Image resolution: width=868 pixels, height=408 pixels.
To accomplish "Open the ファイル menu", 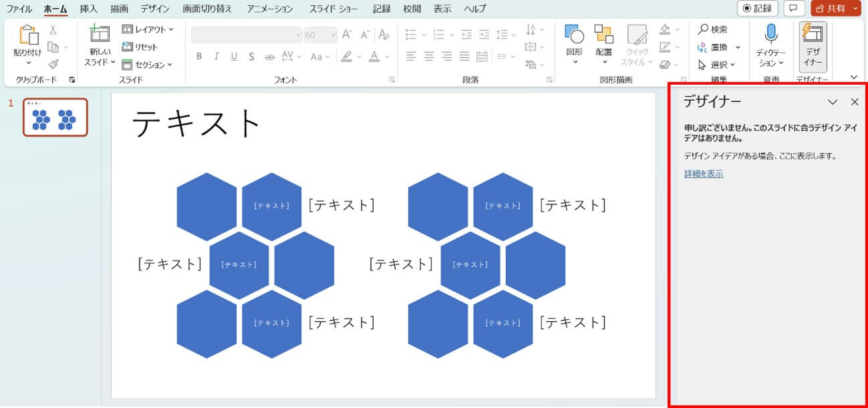I will [x=19, y=9].
